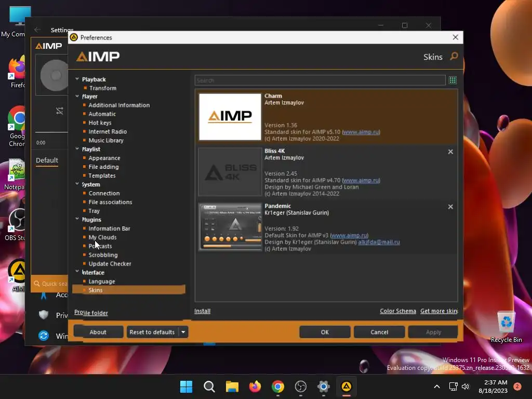Open the Transform preferences page

(103, 88)
